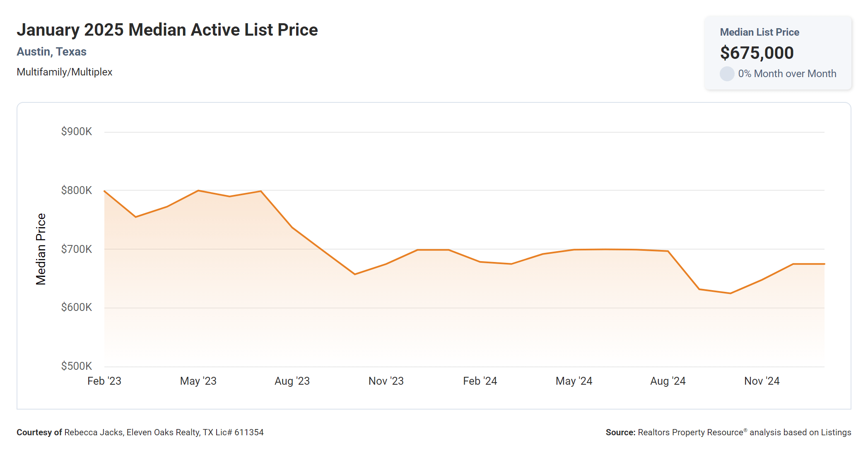
Task: Click the "0% Month over Month" text
Action: 787,74
